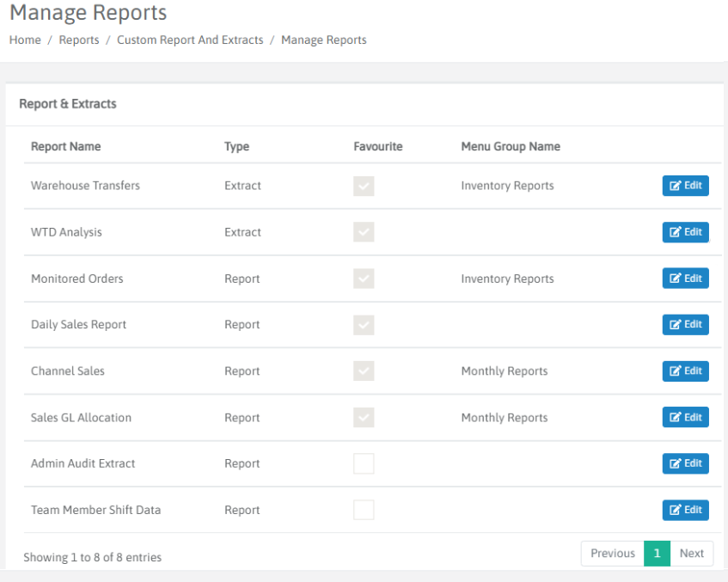Click Edit for Channel Sales
728x582 pixels.
[x=685, y=371]
